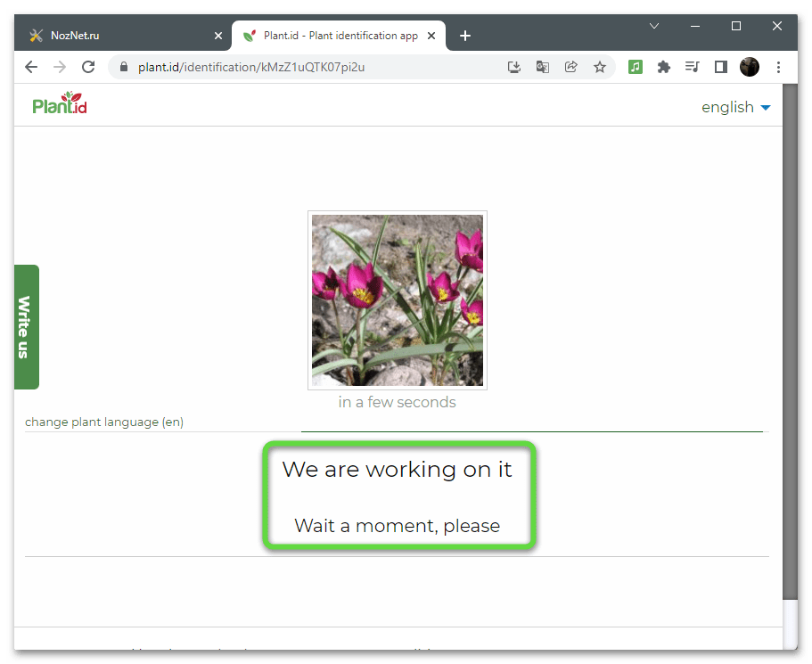Open the profile avatar menu

750,67
